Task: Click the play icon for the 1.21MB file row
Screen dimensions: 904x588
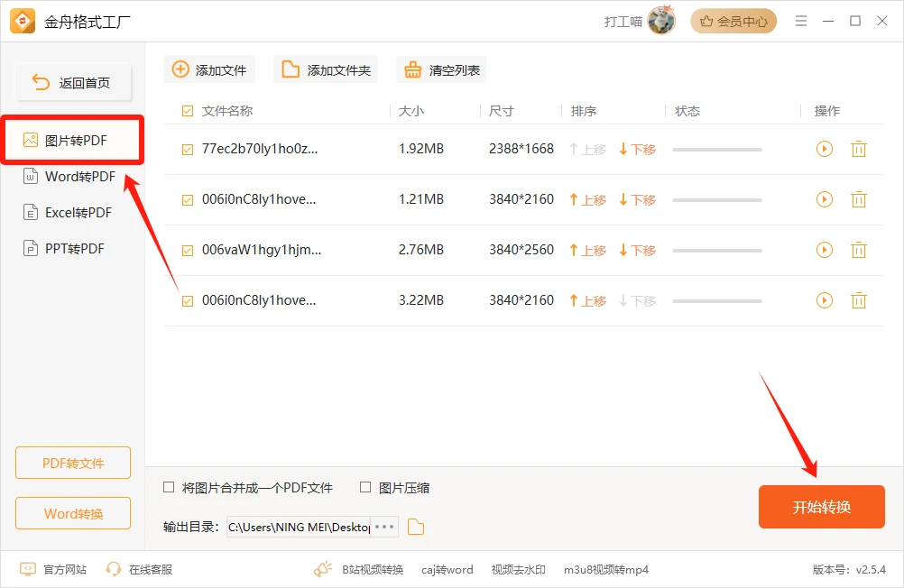Action: [x=825, y=199]
